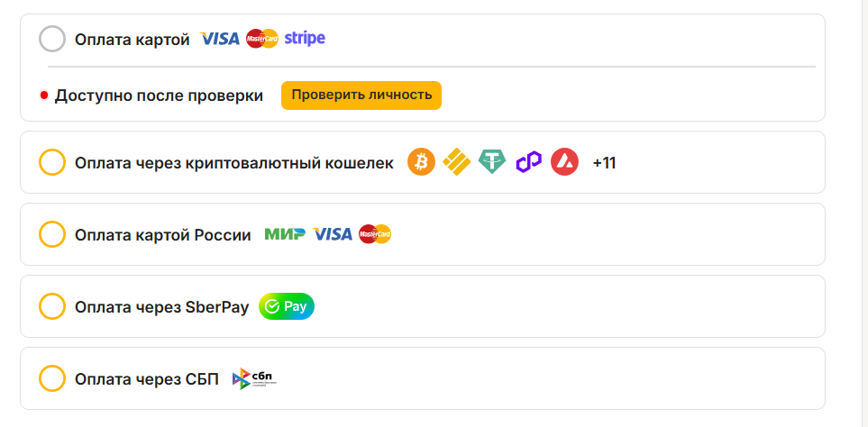Screen dimensions: 868x427
Task: Select the disabled card payment radio button
Action: pyautogui.click(x=52, y=39)
